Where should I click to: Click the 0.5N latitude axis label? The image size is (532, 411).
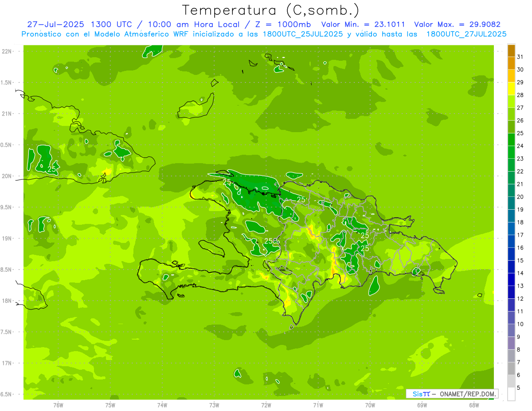[6, 145]
